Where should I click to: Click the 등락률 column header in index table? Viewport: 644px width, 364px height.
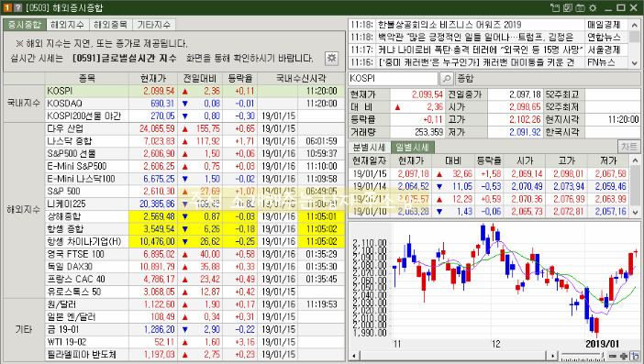tap(240, 78)
